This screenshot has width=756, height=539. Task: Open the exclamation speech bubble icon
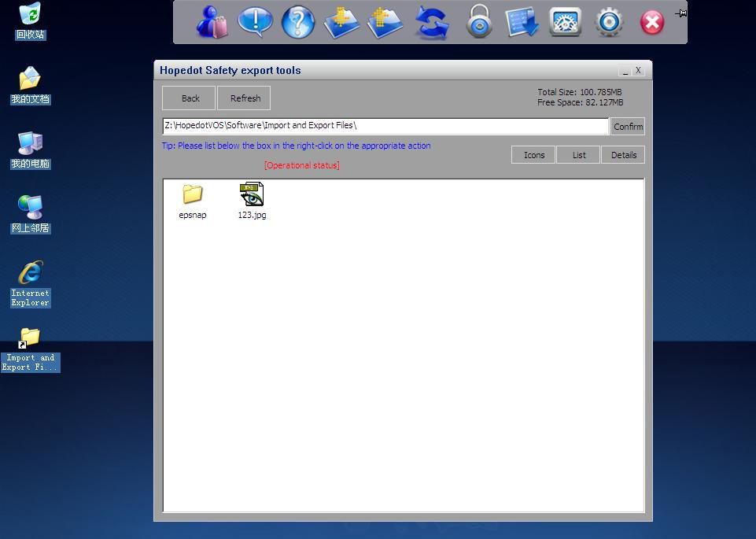(255, 22)
